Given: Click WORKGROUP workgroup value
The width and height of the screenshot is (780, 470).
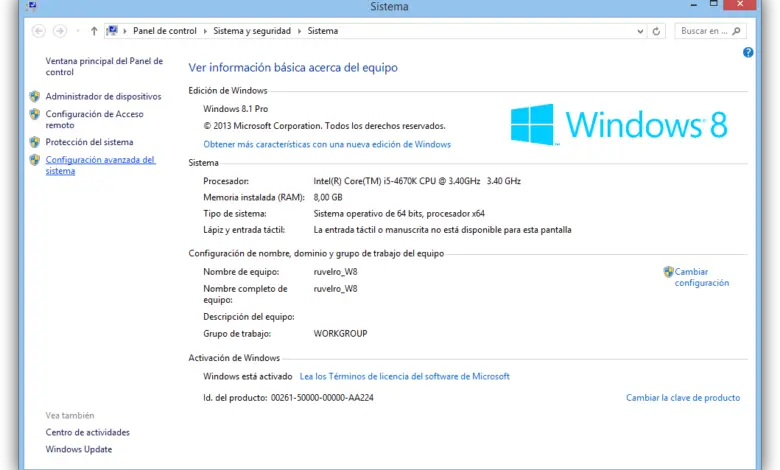Looking at the screenshot, I should 340,334.
